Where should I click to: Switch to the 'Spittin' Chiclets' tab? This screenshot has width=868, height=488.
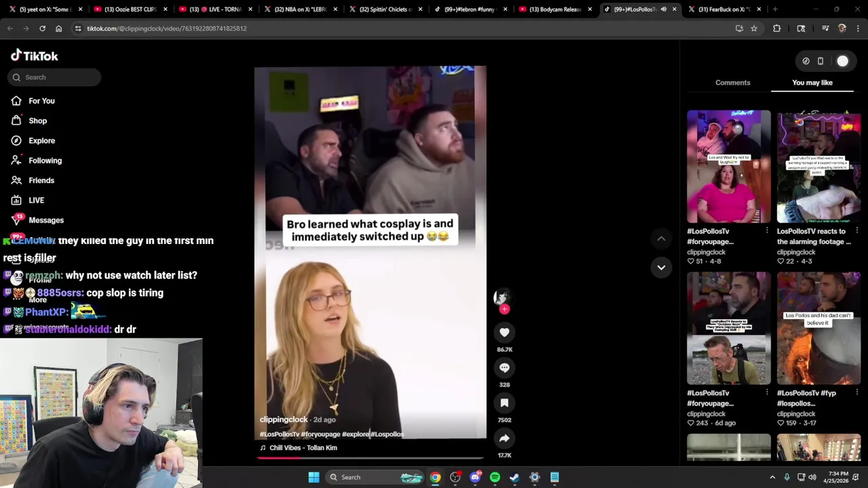click(384, 9)
